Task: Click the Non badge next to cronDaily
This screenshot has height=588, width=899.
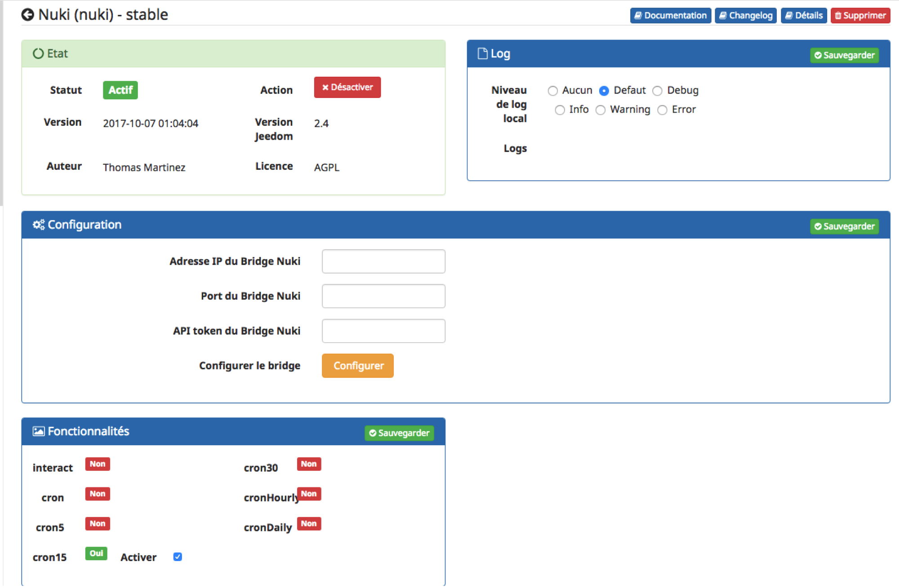Action: (309, 524)
